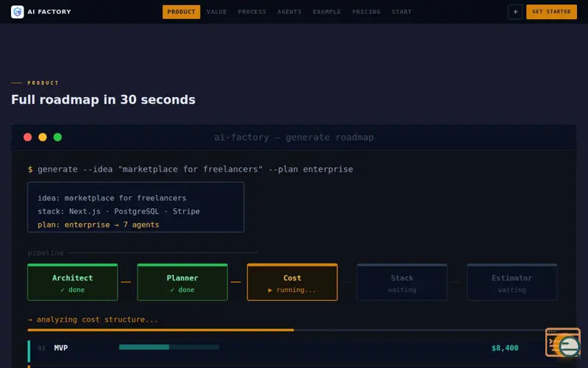
Task: Click the generate command line text
Action: tap(190, 169)
